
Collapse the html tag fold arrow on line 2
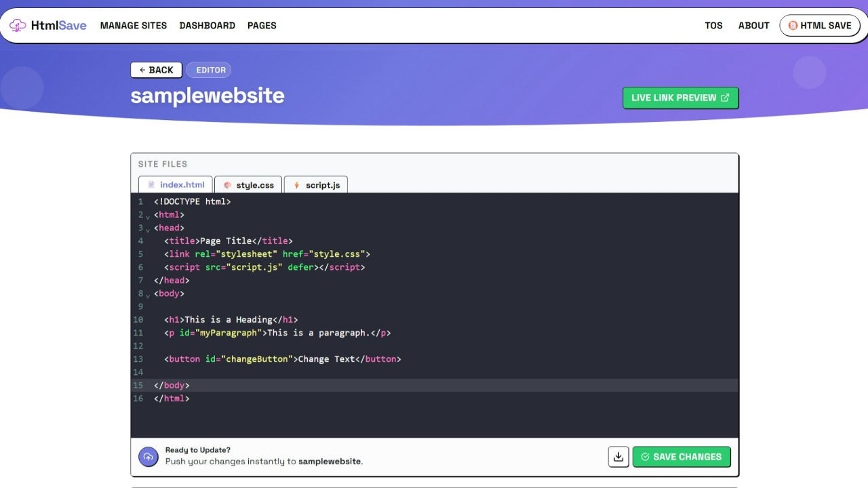click(x=148, y=217)
